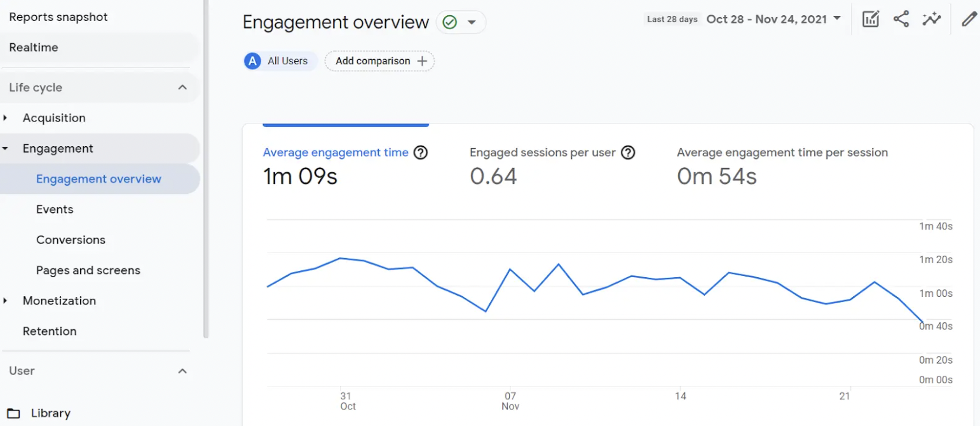Open the Events report
Image resolution: width=980 pixels, height=426 pixels.
(x=55, y=209)
